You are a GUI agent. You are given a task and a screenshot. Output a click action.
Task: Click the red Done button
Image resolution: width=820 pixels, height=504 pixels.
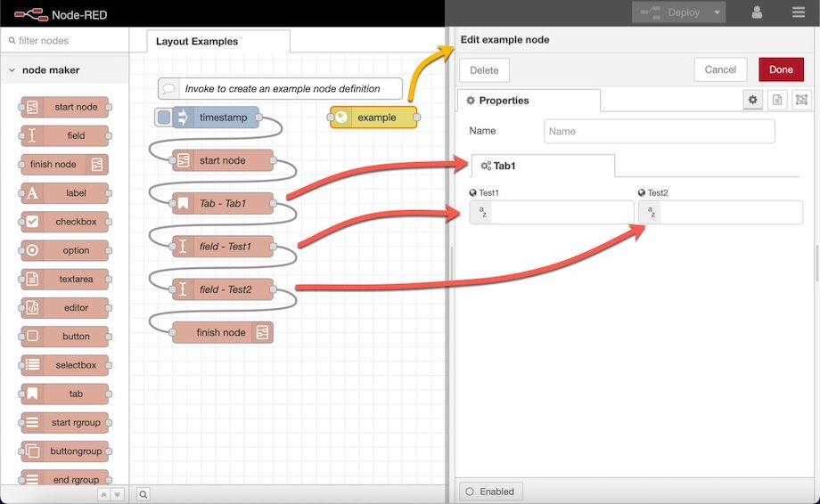pos(781,69)
